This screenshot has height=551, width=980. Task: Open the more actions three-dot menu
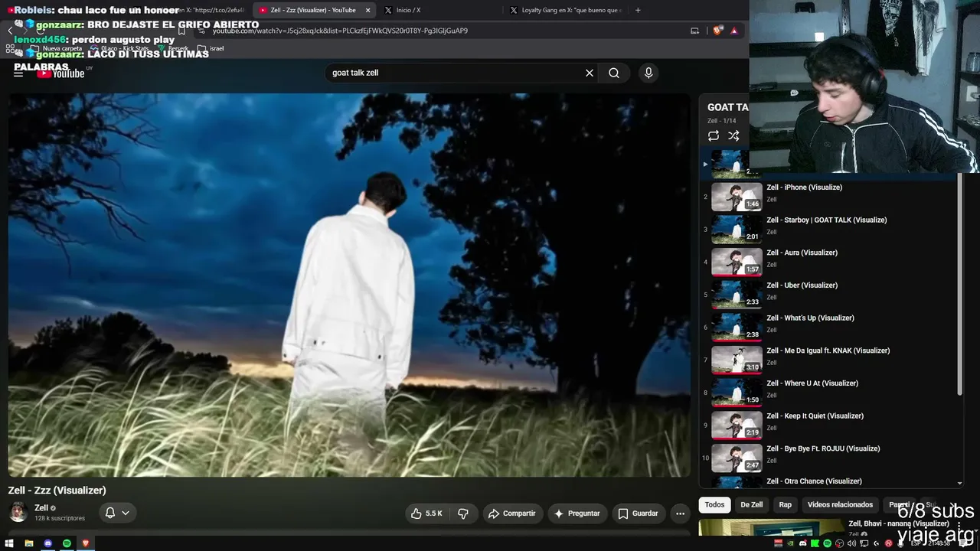pyautogui.click(x=680, y=514)
